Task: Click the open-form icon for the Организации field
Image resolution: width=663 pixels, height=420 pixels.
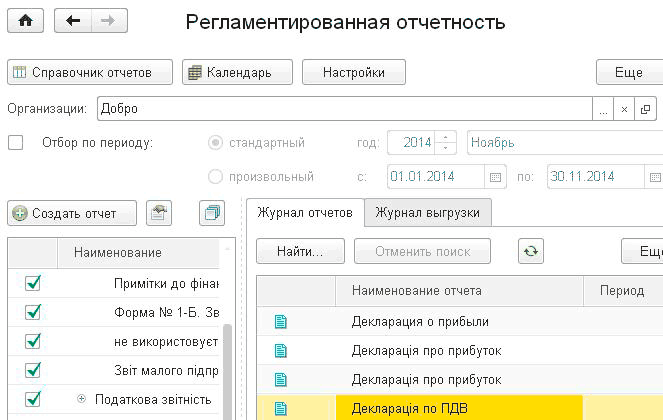Action: coord(645,108)
